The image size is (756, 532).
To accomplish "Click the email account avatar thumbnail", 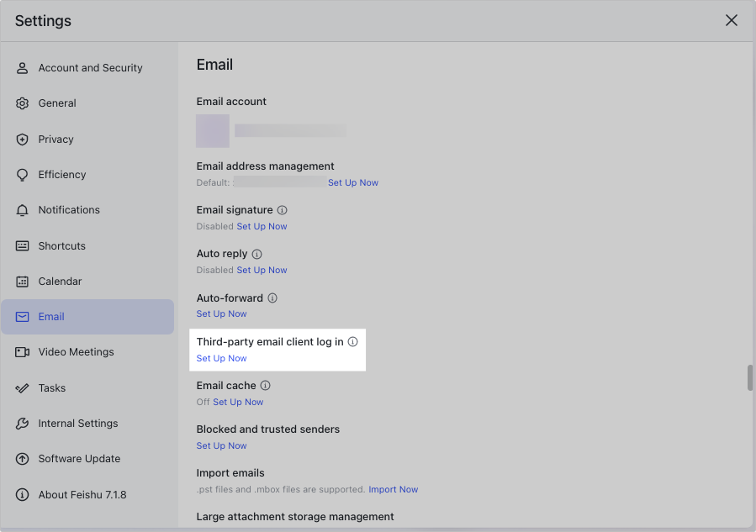I will click(x=212, y=131).
